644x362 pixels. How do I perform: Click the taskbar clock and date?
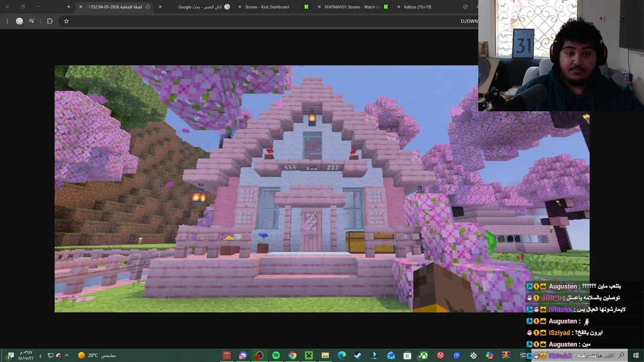(25, 355)
